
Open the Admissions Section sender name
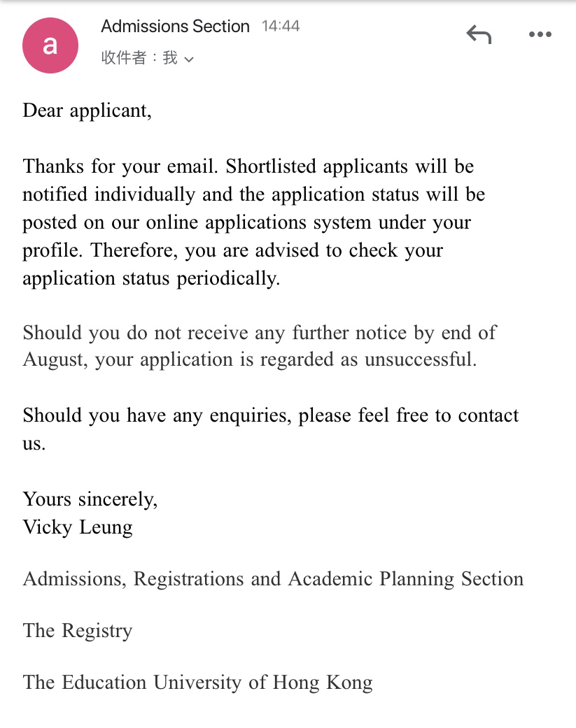point(175,27)
